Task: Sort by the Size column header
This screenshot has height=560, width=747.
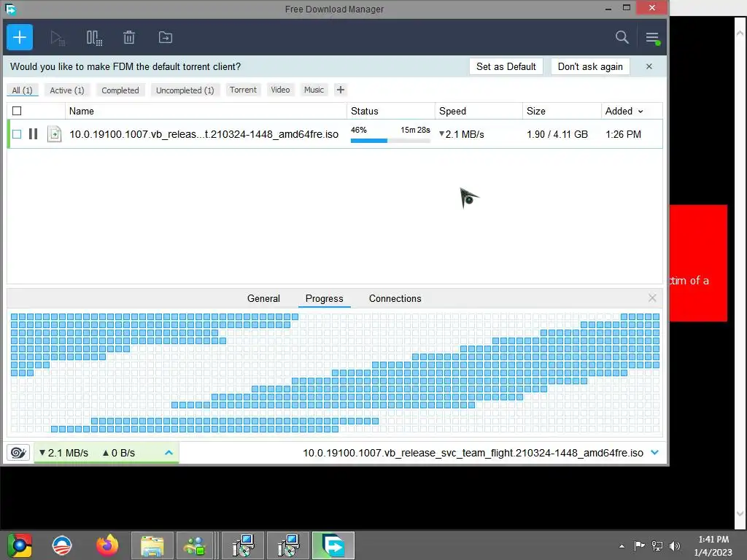Action: pos(562,111)
